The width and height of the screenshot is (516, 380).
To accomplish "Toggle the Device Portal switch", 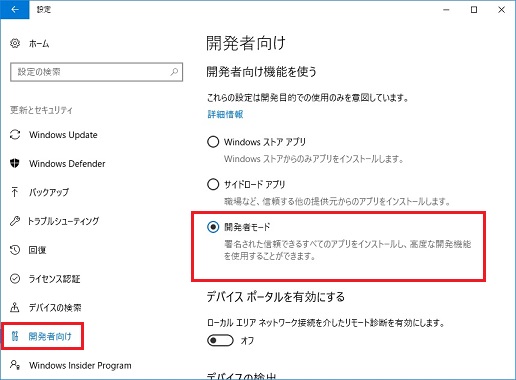I will tap(220, 340).
